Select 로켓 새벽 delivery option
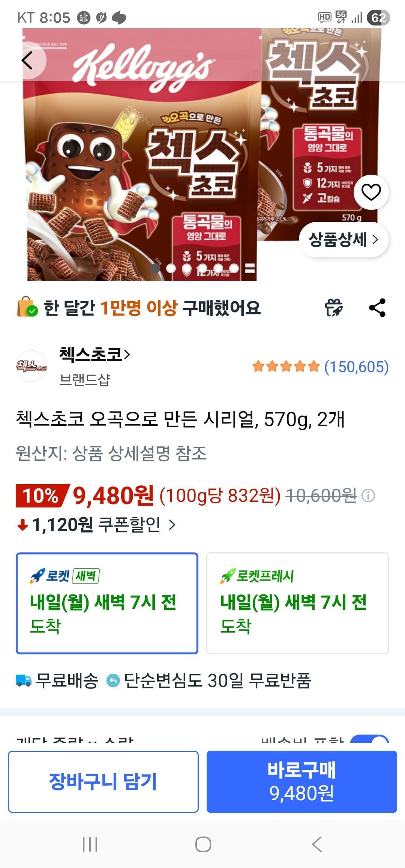The height and width of the screenshot is (868, 405). 107,603
